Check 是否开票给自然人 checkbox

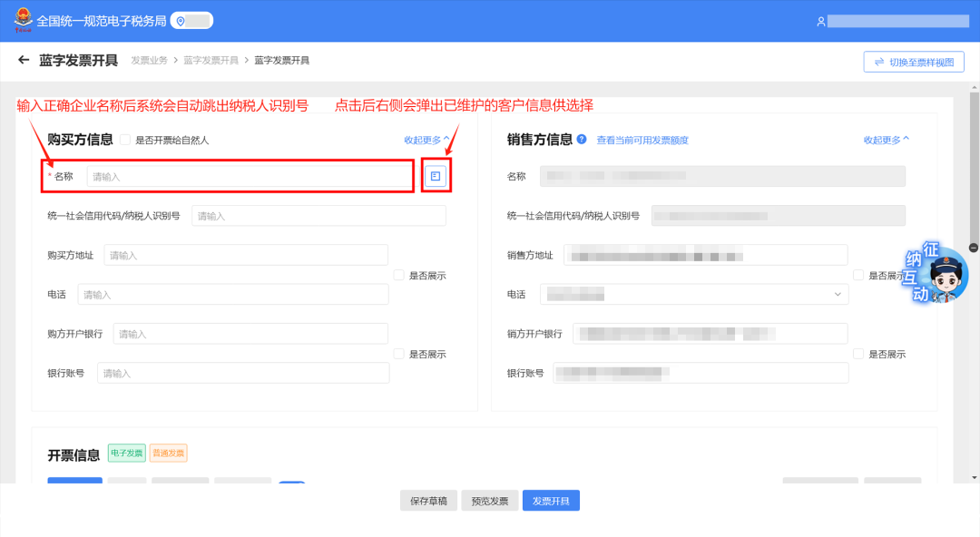click(x=125, y=140)
